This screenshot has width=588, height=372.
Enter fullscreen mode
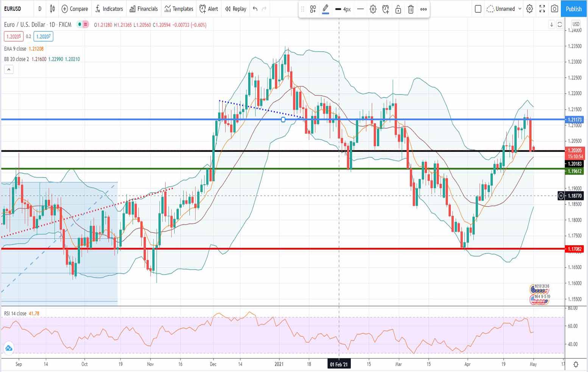click(542, 9)
